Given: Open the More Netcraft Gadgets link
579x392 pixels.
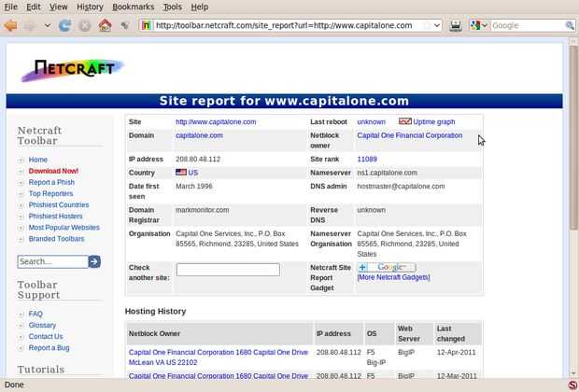Looking at the screenshot, I should (394, 277).
